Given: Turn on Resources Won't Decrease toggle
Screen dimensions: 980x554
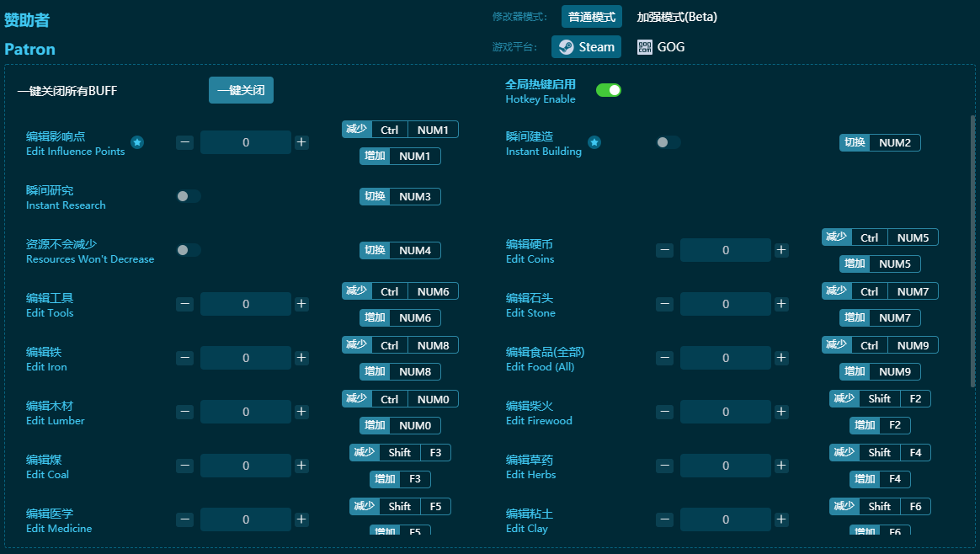Looking at the screenshot, I should coord(189,250).
